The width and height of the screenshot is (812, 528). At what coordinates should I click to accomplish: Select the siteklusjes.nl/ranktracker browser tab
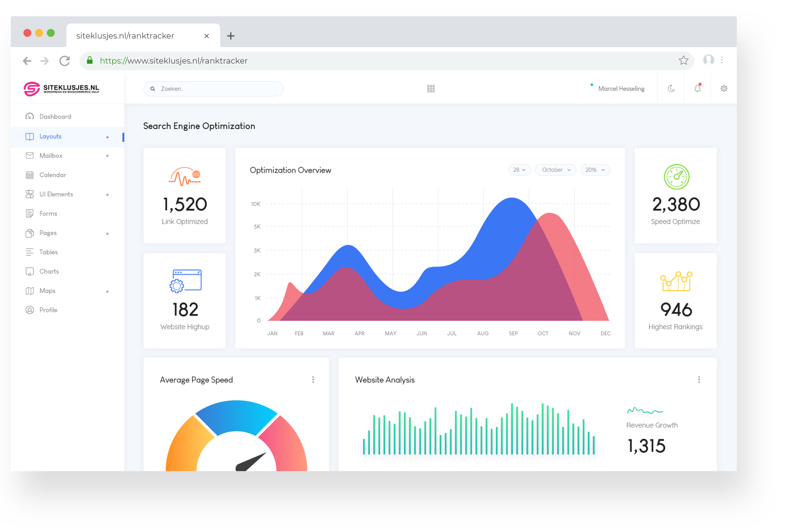[x=143, y=35]
